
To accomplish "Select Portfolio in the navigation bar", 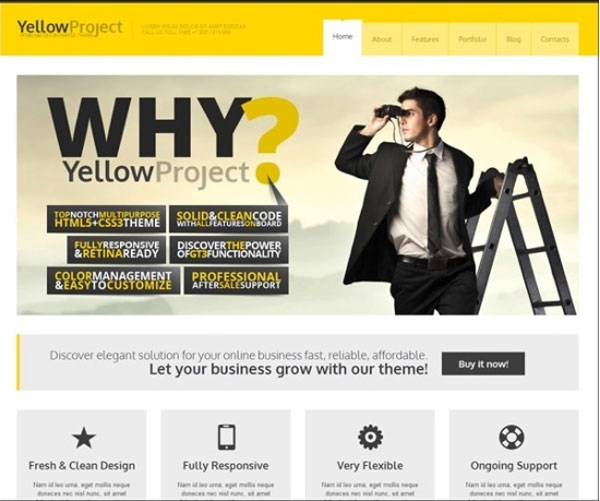I will [x=472, y=39].
